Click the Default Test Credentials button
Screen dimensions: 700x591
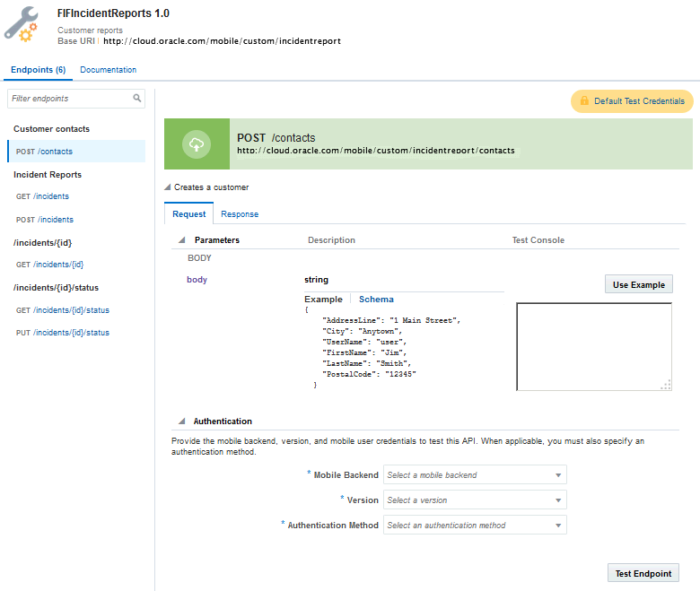tap(632, 101)
